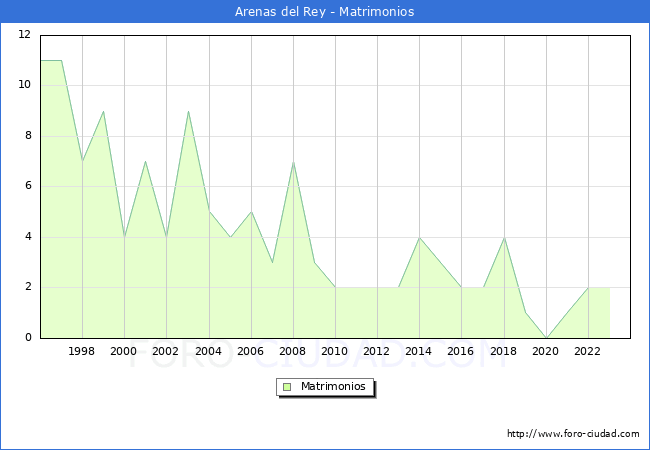Click the data peak at year 2018

(x=504, y=237)
